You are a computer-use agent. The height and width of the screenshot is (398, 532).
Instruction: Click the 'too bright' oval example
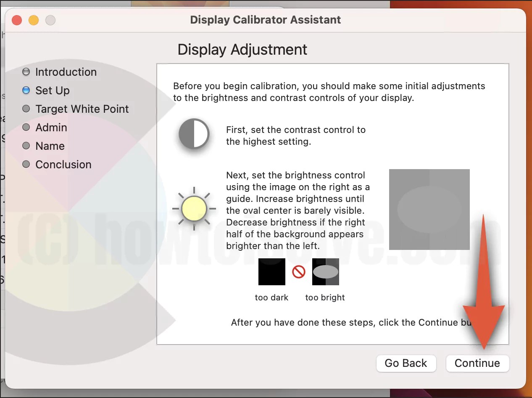pos(325,272)
